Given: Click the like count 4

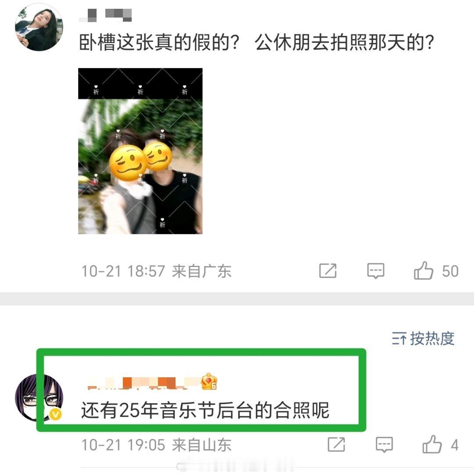Looking at the screenshot, I should pos(455,445).
